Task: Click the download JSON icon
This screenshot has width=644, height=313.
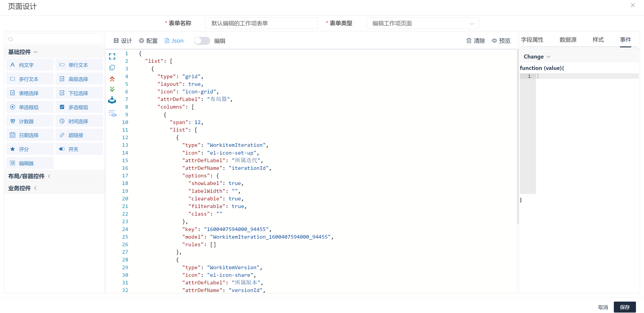Action: pyautogui.click(x=112, y=100)
